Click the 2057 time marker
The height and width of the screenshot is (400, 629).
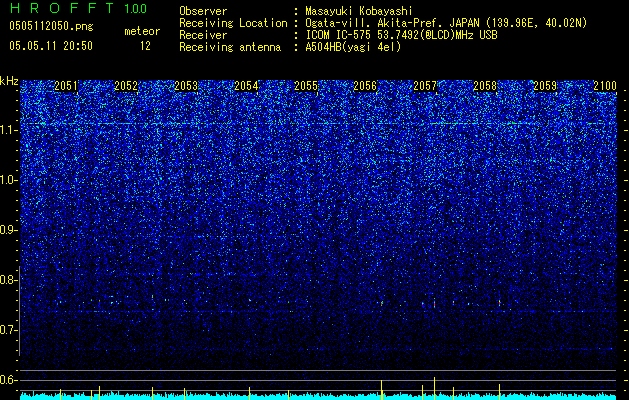425,86
